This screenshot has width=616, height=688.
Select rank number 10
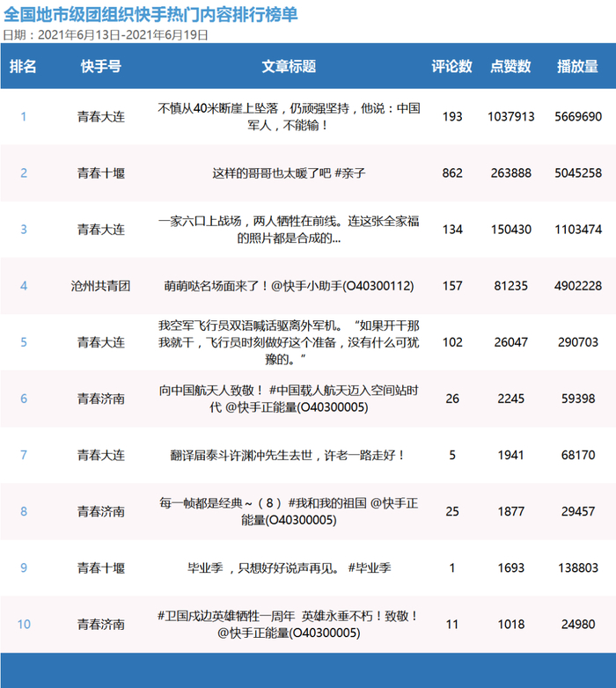[24, 625]
